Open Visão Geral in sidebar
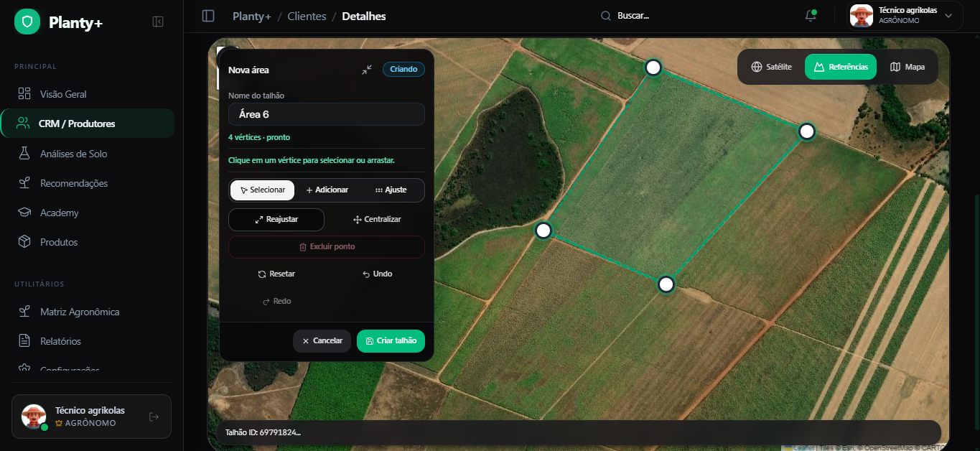The image size is (980, 451). [63, 94]
